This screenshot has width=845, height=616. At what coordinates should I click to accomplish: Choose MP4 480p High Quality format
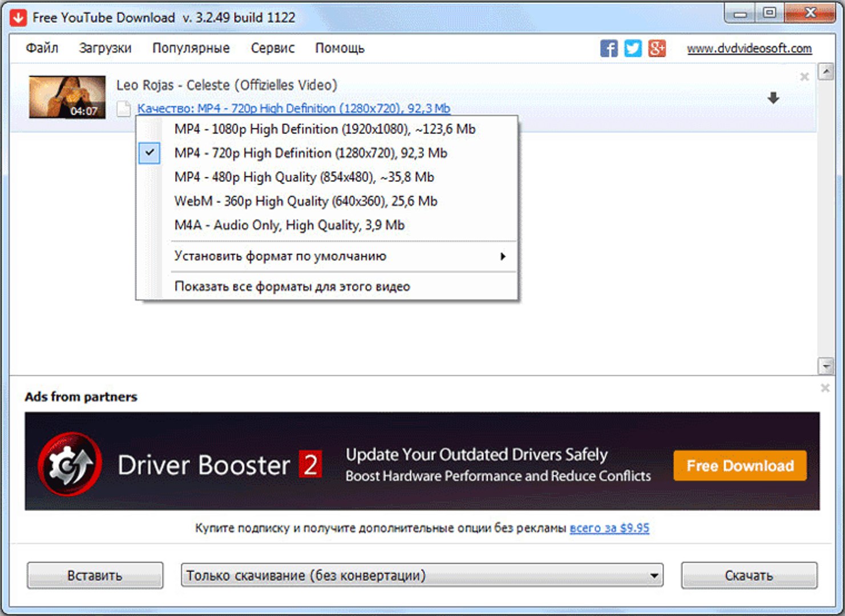327,177
